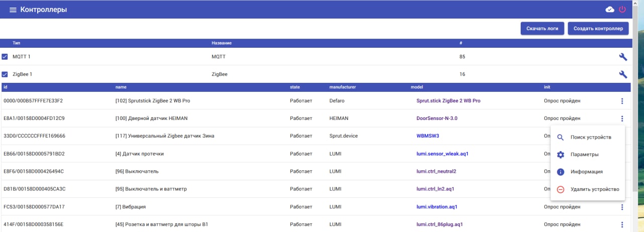The image size is (644, 232).
Task: Open three-dot menu for Вибрация row
Action: (x=622, y=207)
